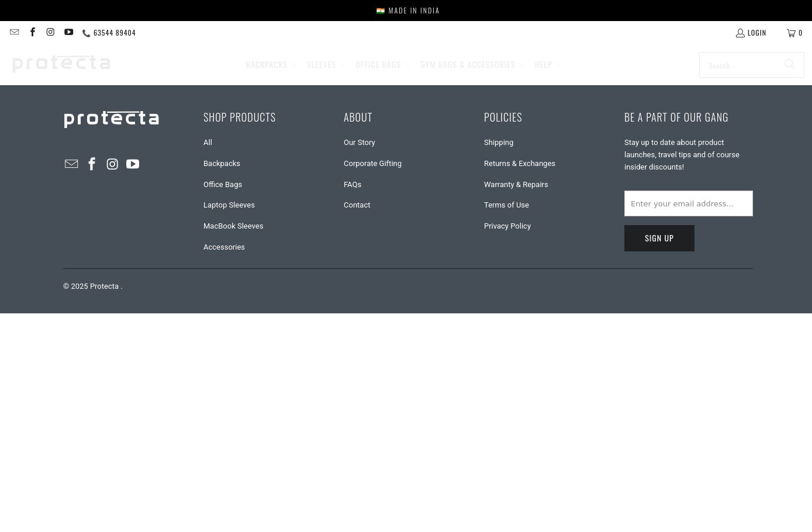
Task: Expand the Backpacks dropdown menu
Action: [272, 65]
